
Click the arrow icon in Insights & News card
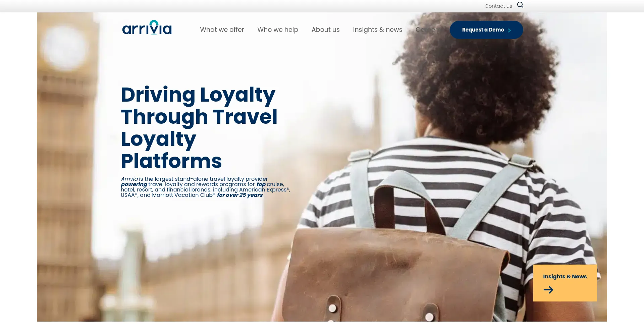point(548,290)
